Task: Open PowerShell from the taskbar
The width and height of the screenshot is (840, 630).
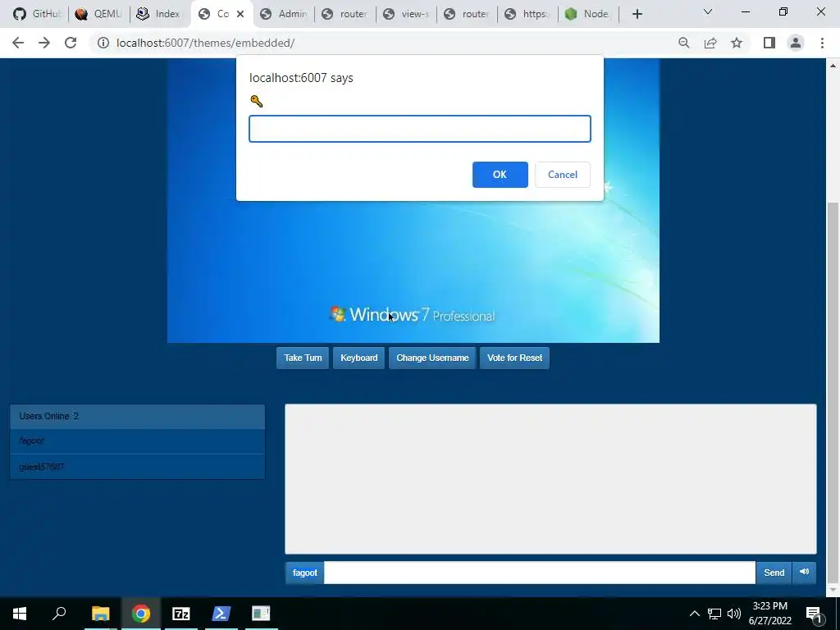Action: coord(221,614)
